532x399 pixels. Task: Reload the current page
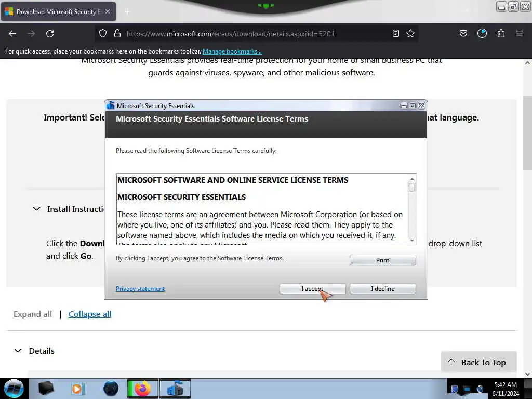point(50,34)
